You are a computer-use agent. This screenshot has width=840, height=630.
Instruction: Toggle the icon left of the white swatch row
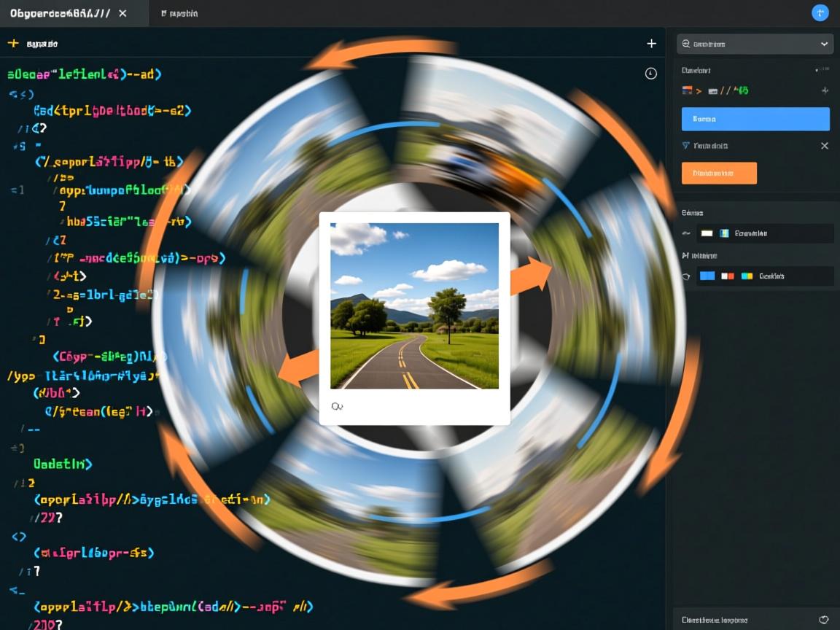click(686, 233)
